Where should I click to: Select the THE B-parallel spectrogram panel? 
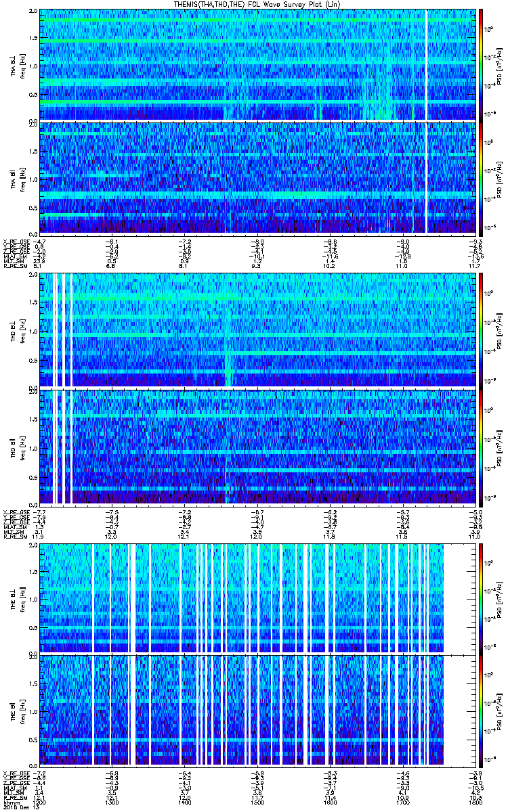257,710
